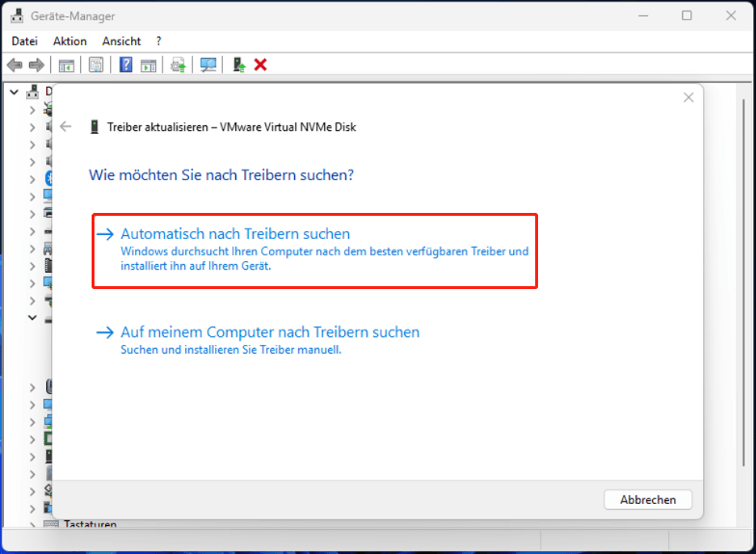The width and height of the screenshot is (756, 554).
Task: Open the ? help menu
Action: pyautogui.click(x=158, y=41)
